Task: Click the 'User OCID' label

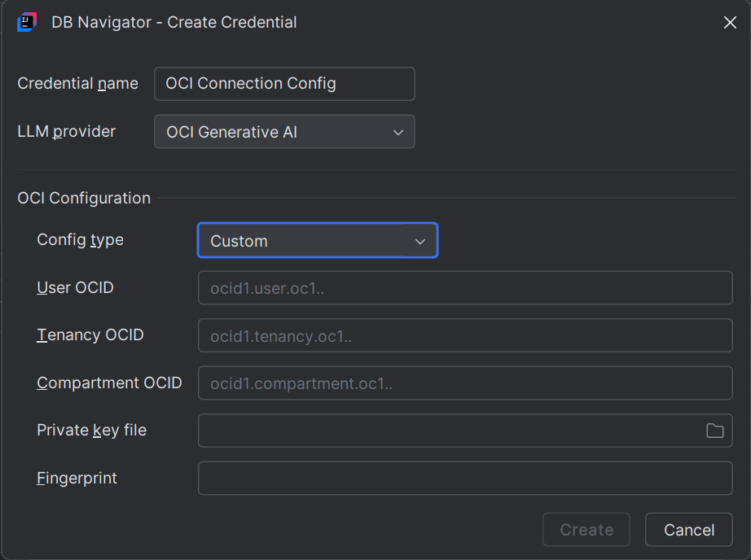Action: [75, 287]
